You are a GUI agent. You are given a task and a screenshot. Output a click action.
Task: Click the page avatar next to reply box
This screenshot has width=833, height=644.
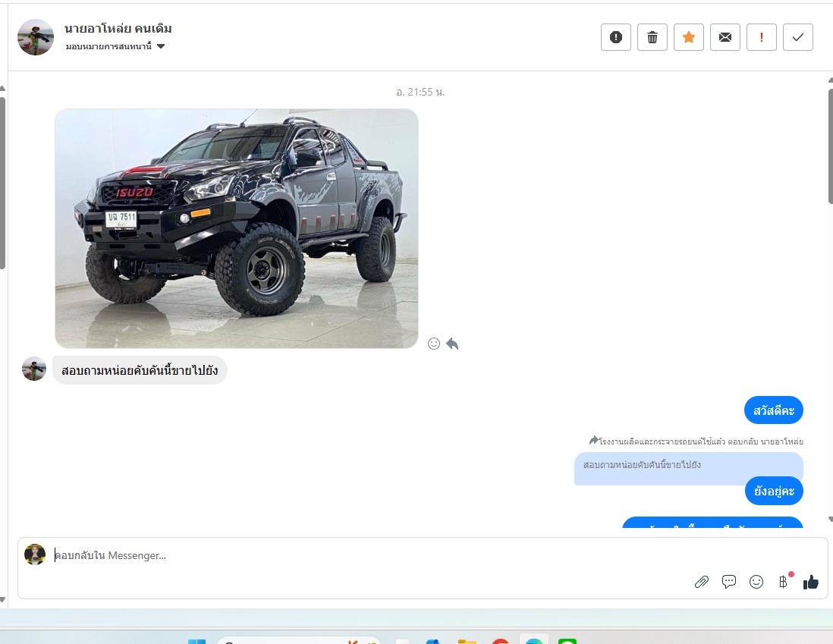(35, 554)
